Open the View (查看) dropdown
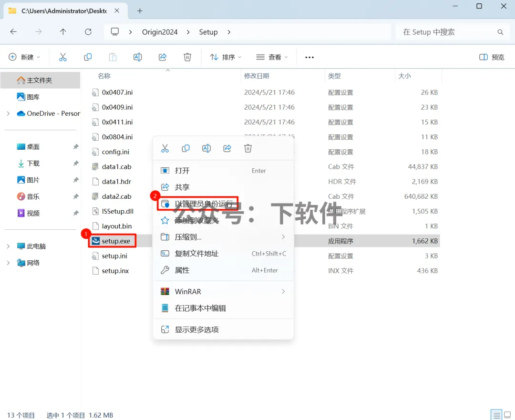This screenshot has height=420, width=515. point(272,57)
